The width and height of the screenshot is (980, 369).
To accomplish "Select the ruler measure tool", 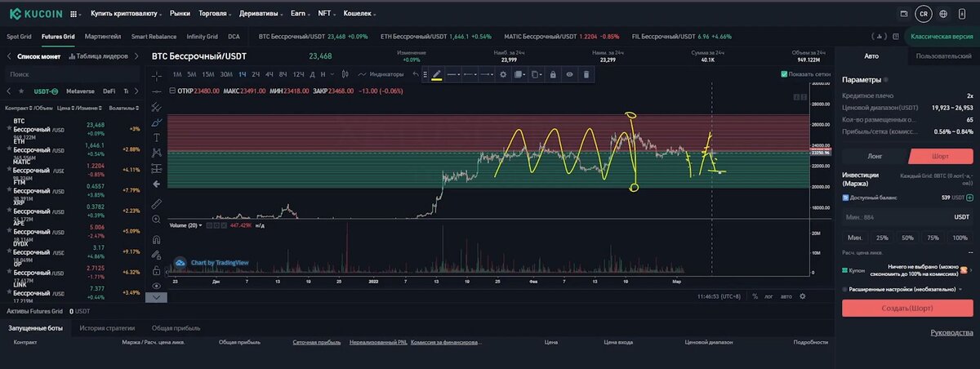I will pos(156,203).
